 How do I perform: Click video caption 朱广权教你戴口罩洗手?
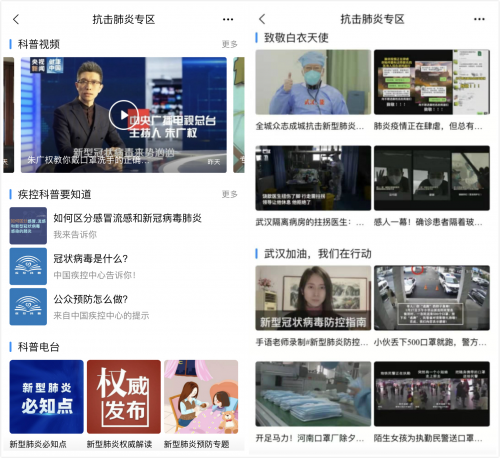click(88, 160)
